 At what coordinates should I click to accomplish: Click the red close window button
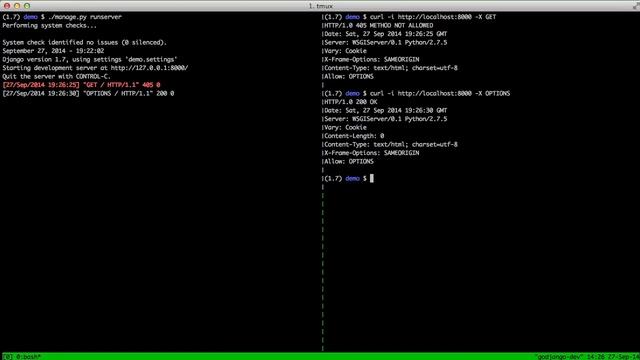[x=7, y=6]
